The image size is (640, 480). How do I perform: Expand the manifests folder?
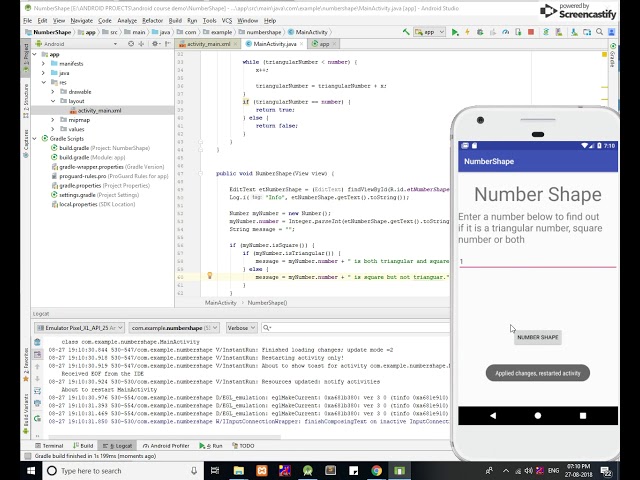[43, 64]
